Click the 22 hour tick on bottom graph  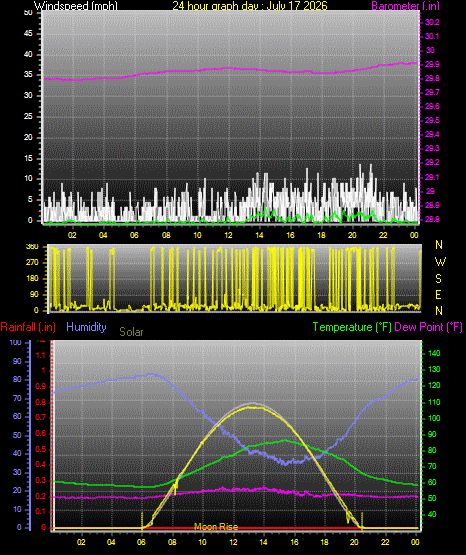(385, 542)
